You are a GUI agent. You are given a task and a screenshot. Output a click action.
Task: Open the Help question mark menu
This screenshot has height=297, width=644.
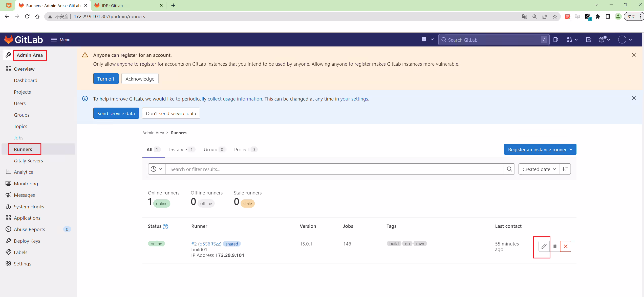[x=604, y=40]
